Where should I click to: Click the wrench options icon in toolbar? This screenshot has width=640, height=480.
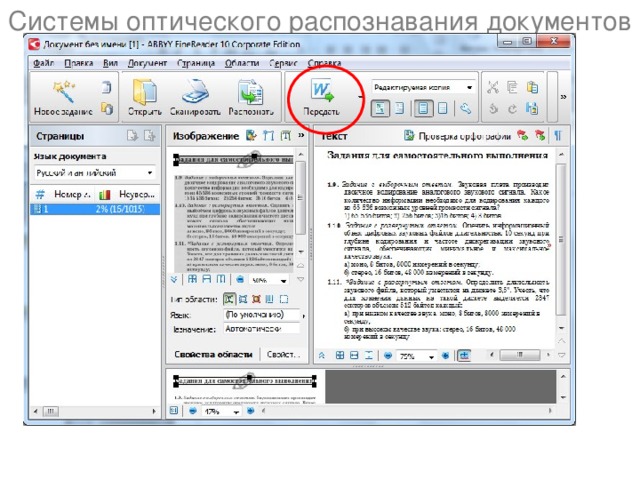(x=465, y=109)
